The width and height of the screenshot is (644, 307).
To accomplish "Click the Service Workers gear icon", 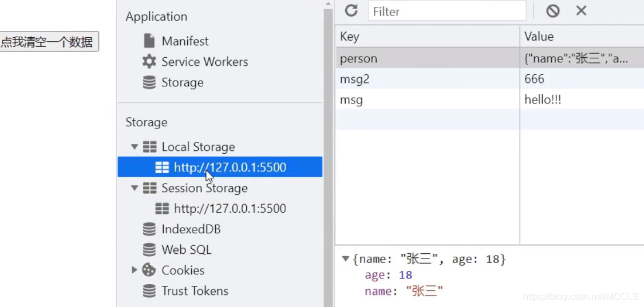I will [x=149, y=62].
